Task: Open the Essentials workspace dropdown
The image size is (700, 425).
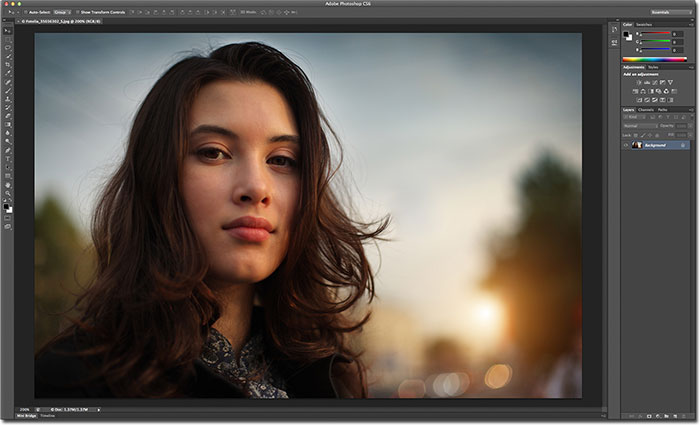Action: [665, 12]
